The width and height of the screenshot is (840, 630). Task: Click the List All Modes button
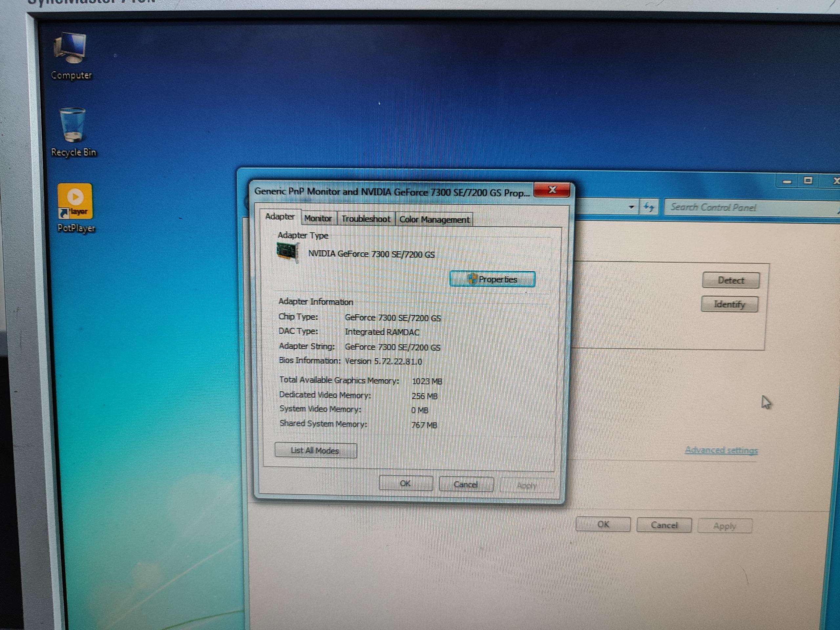click(x=316, y=451)
